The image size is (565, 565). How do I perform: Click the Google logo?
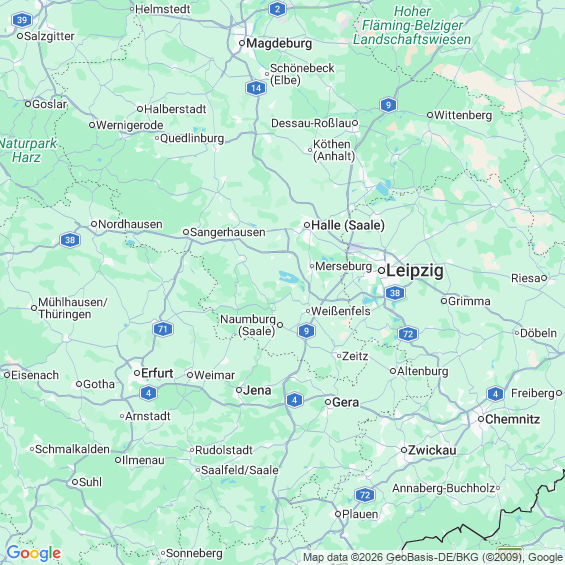[34, 553]
